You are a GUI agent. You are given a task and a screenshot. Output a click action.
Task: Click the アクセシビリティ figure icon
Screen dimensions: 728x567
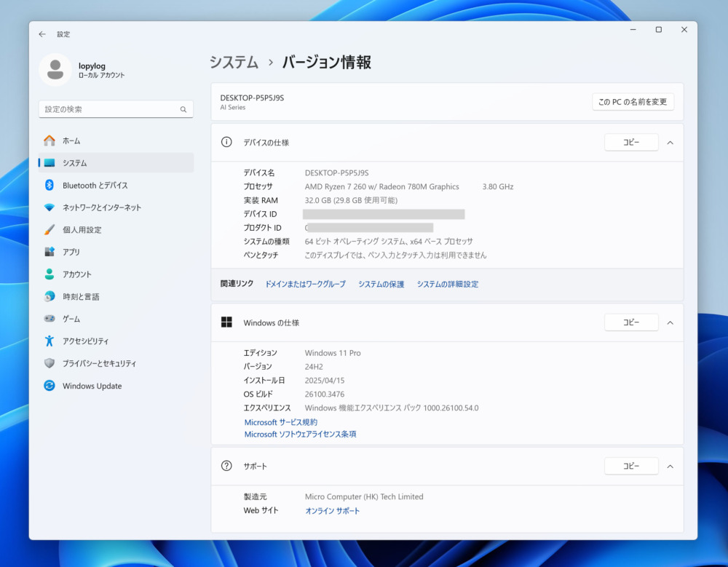[x=50, y=341]
